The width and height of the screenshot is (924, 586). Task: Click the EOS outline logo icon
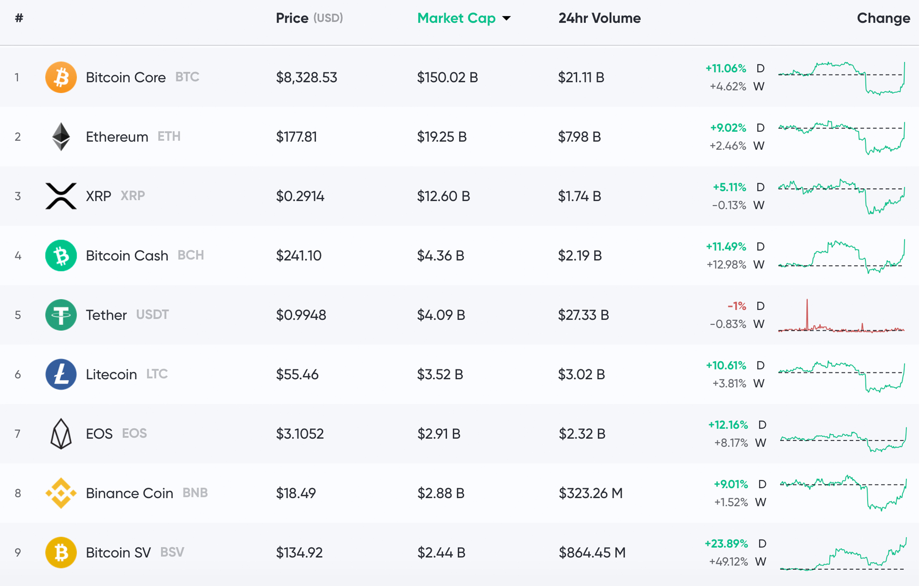61,434
